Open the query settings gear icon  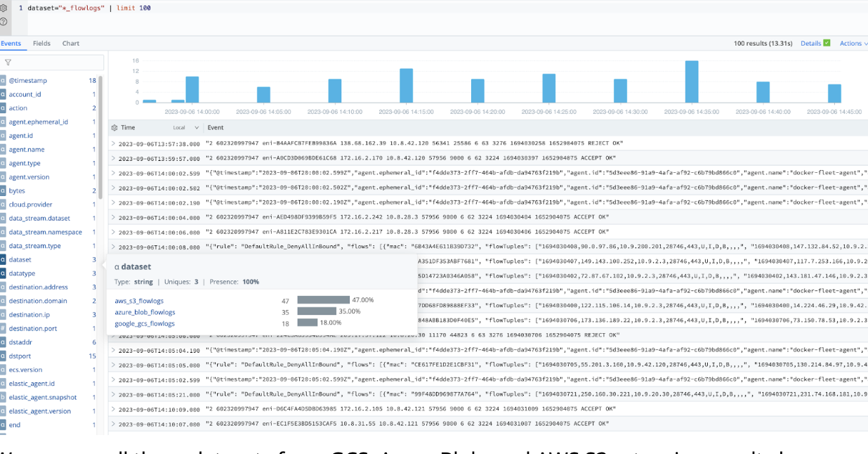tap(4, 8)
